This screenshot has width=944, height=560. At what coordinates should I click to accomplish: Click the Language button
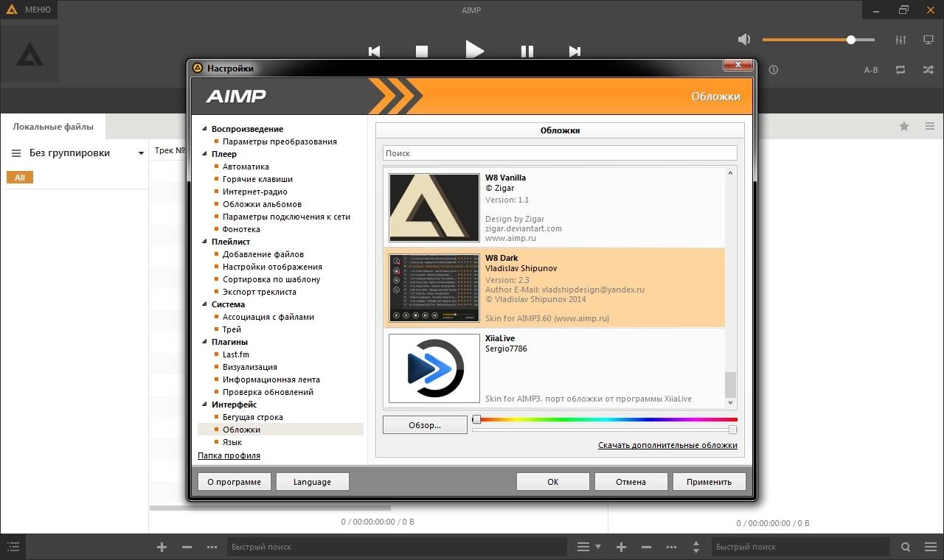click(x=312, y=482)
